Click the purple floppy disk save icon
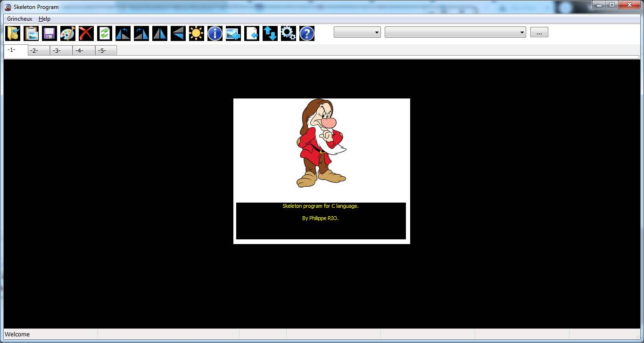The image size is (644, 343). point(50,33)
